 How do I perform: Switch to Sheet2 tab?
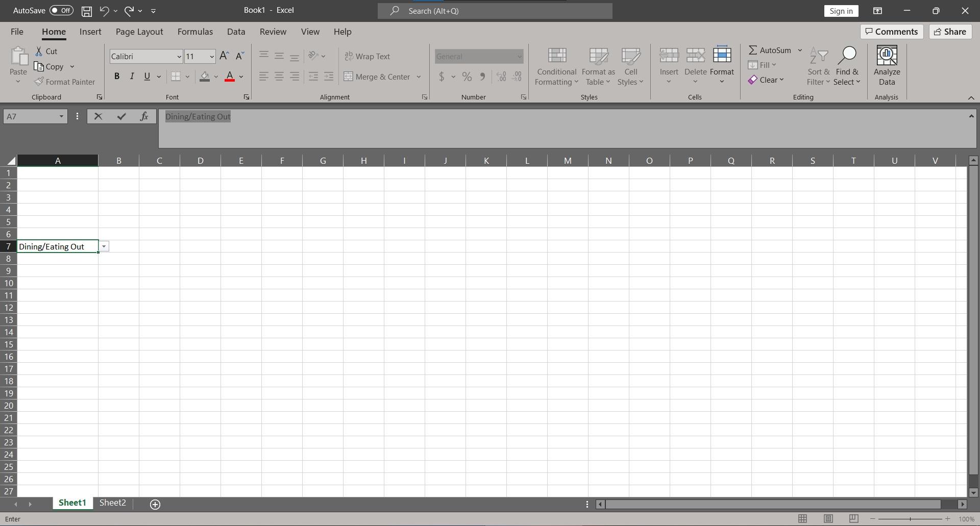(112, 503)
